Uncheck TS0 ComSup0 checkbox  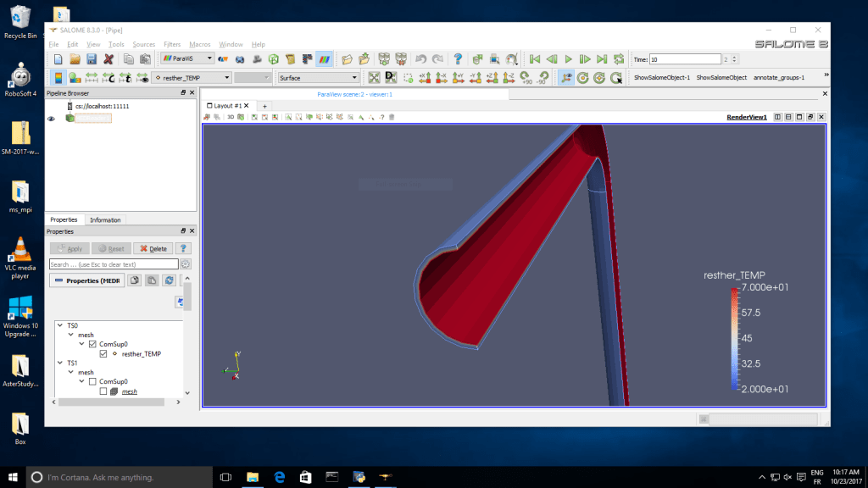pos(92,344)
